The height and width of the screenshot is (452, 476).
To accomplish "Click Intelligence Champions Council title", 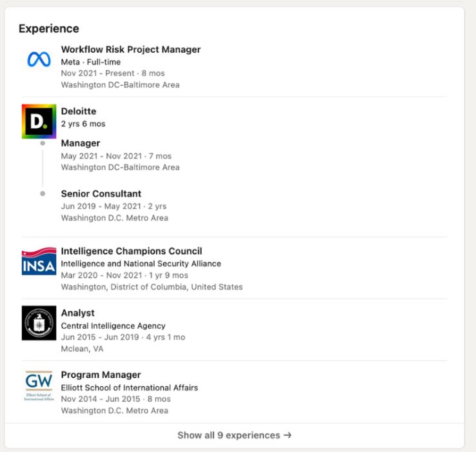I will [131, 251].
